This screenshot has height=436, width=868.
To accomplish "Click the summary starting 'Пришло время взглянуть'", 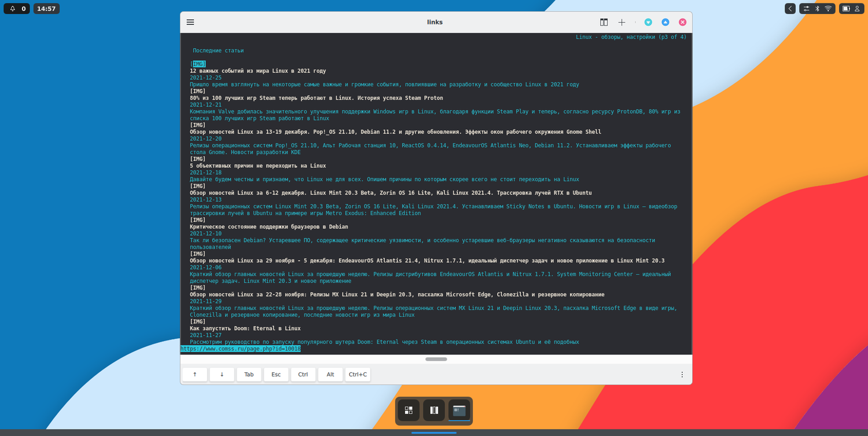I will pyautogui.click(x=384, y=85).
